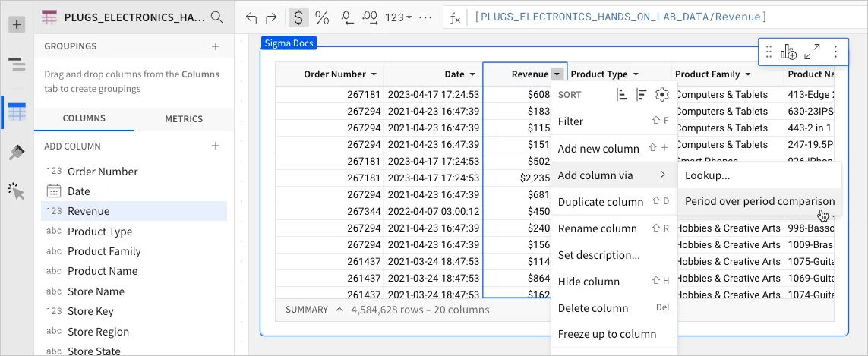This screenshot has width=868, height=356.
Task: Click the PLUGS_ELECTRONICS_HA... data source title
Action: (134, 17)
